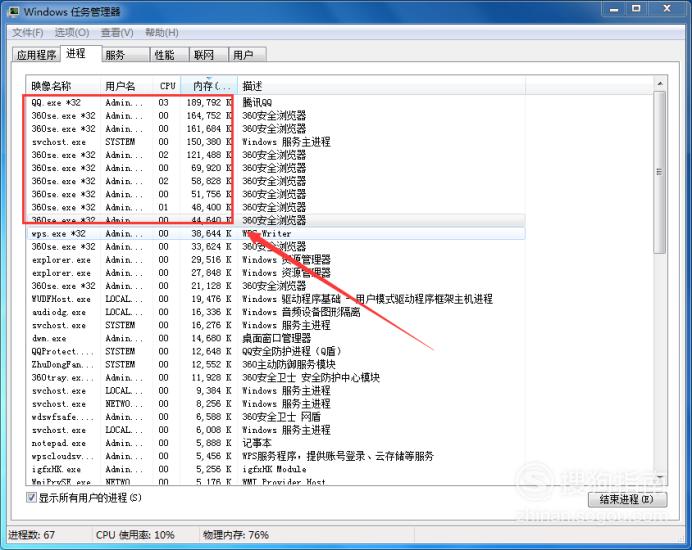Select the QQProtect process row
The image size is (692, 550).
(276, 351)
